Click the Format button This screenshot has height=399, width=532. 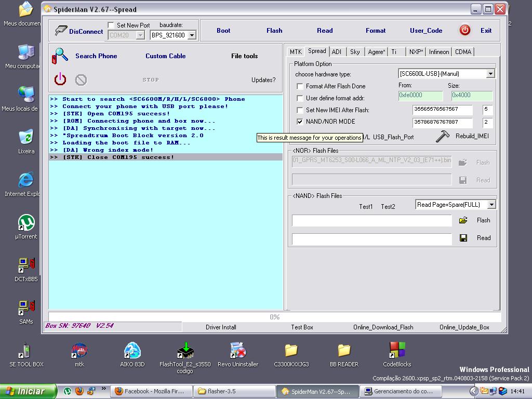[376, 31]
